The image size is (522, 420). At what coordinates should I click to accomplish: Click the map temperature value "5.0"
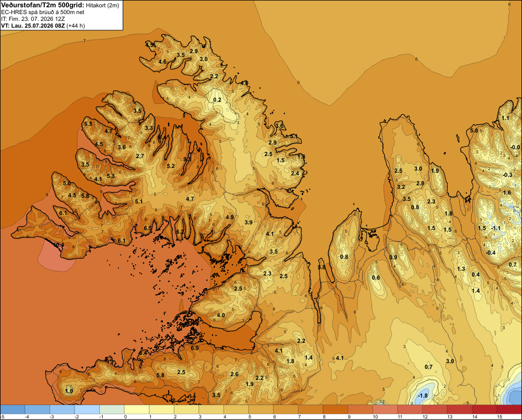(67, 183)
